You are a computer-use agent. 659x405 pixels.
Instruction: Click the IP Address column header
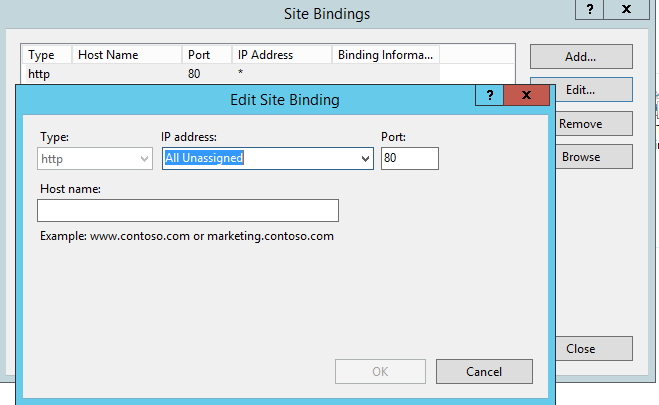point(283,55)
